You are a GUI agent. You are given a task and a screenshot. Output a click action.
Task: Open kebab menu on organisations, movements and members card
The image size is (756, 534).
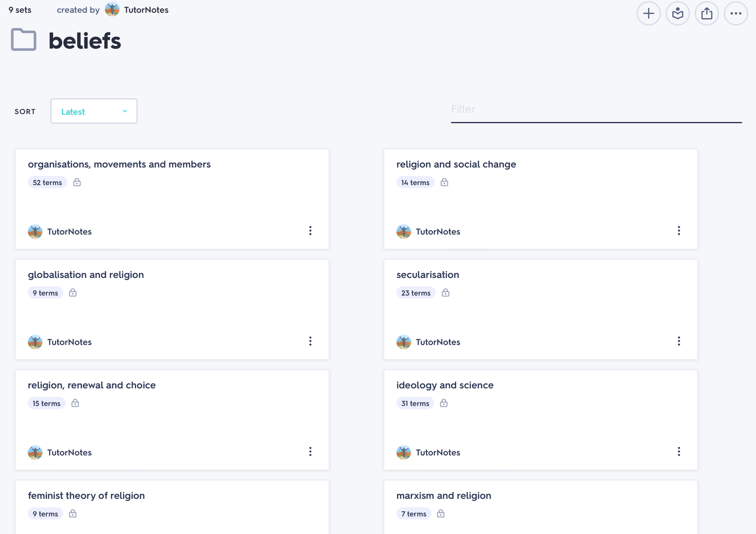point(310,231)
